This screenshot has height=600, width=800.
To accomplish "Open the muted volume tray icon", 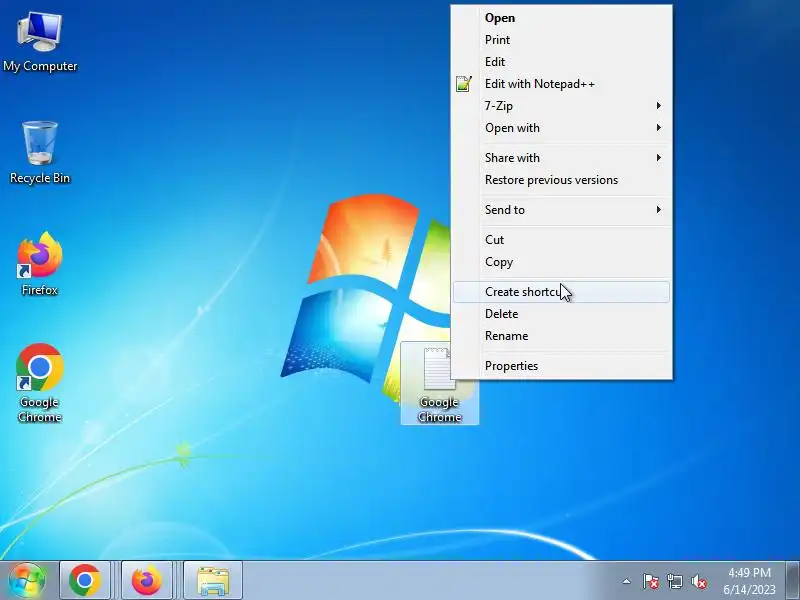I will pos(699,581).
